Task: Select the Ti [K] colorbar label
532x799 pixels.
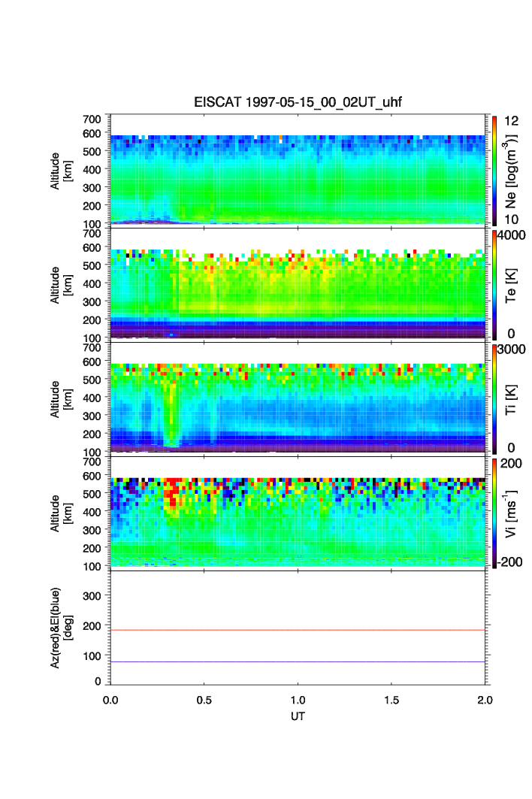Action: (511, 400)
